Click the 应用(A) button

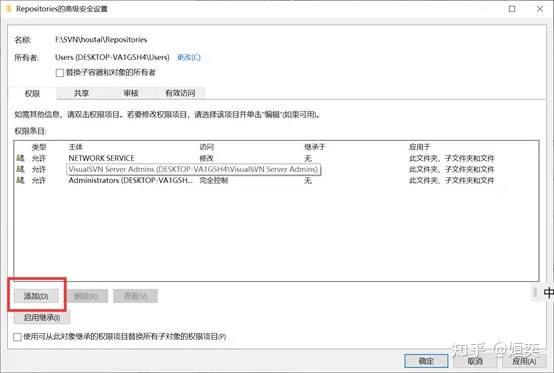click(524, 361)
